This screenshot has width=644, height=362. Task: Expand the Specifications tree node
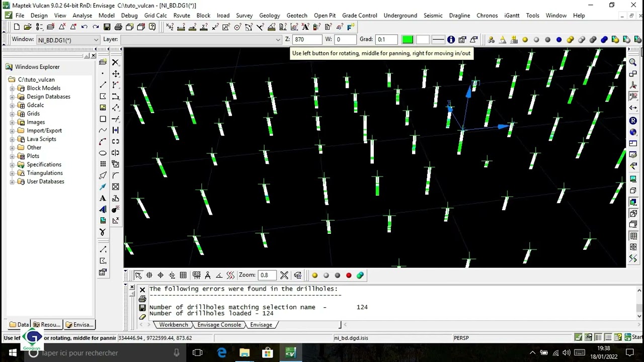(12, 164)
